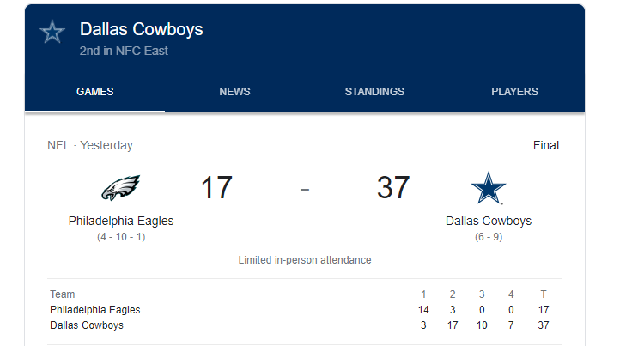Click the Cowboys score of 37
Image resolution: width=644 pixels, height=346 pixels.
click(x=393, y=187)
